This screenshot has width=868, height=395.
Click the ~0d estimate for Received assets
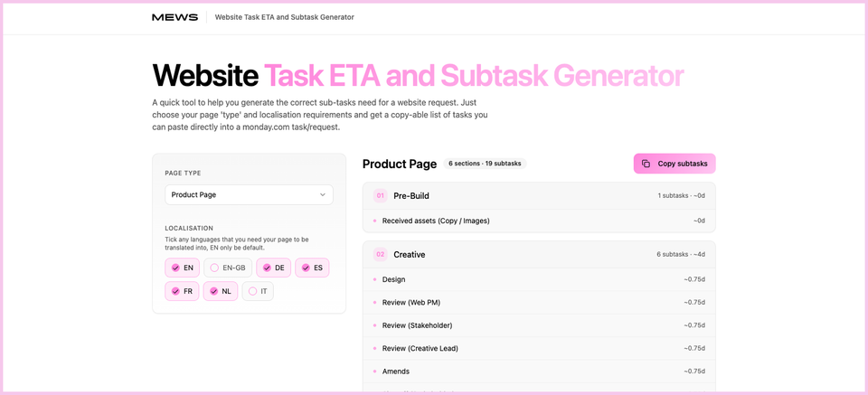point(699,221)
